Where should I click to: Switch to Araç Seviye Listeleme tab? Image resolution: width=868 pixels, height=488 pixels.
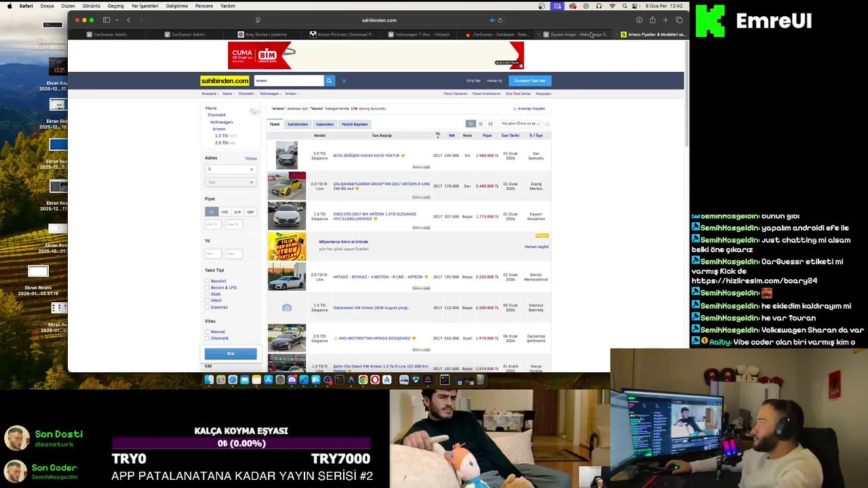click(x=264, y=35)
